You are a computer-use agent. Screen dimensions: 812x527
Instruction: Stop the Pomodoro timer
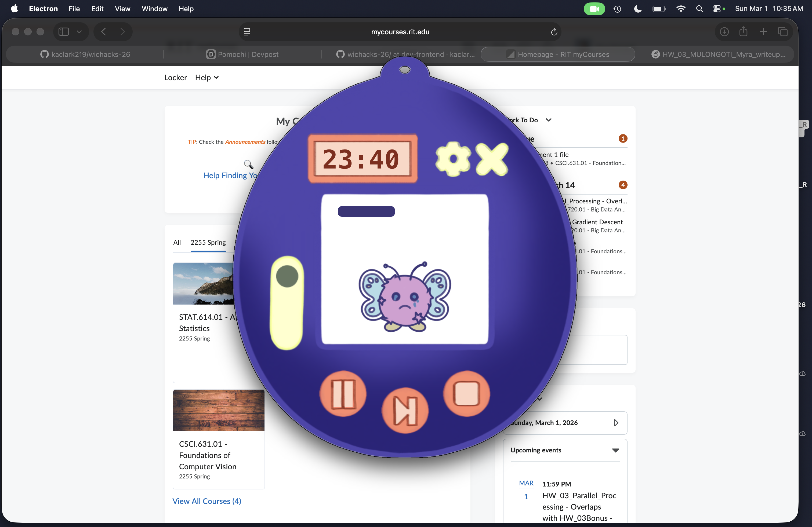coord(466,394)
